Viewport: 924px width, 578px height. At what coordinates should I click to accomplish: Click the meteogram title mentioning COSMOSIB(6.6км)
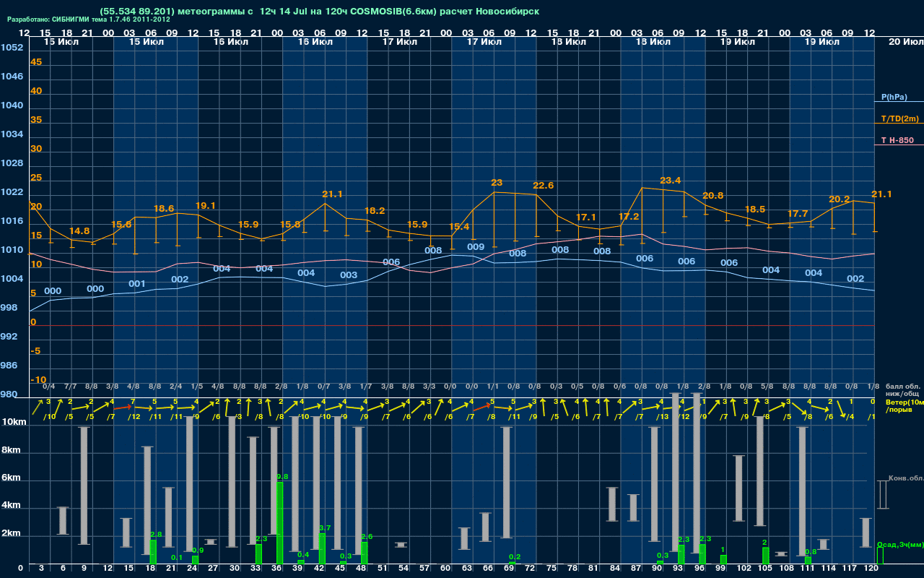point(320,12)
